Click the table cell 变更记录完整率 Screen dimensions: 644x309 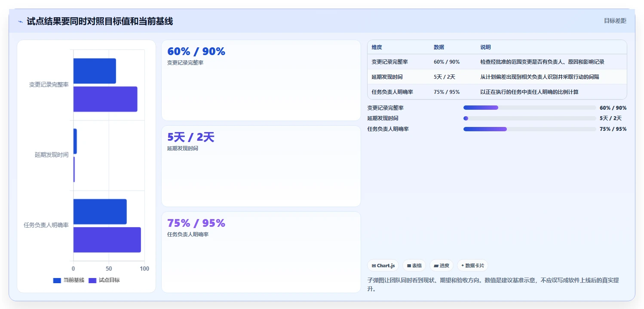click(390, 62)
